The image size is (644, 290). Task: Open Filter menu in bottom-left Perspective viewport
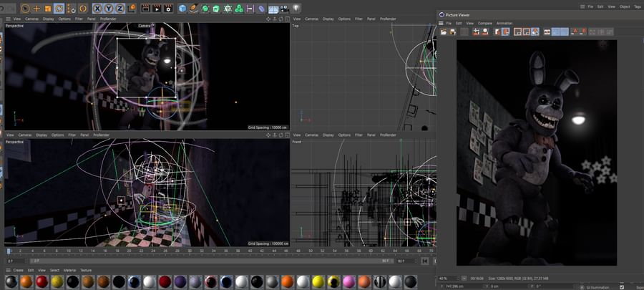(x=72, y=135)
